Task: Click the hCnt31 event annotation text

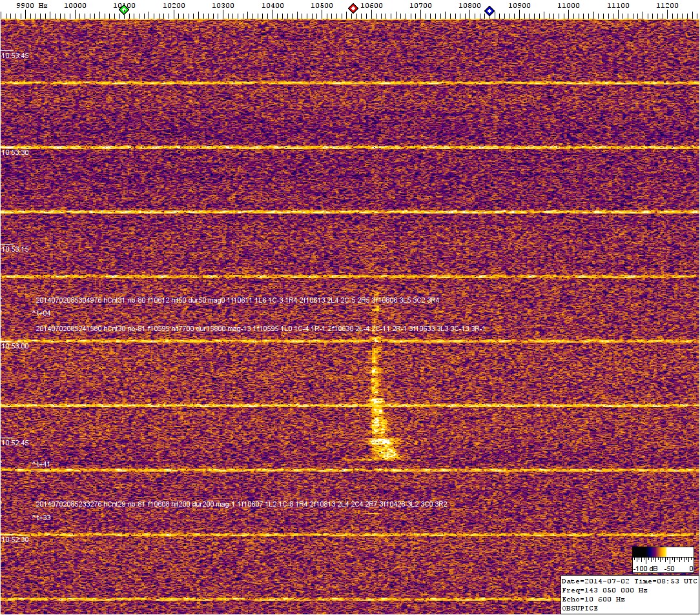Action: (238, 301)
